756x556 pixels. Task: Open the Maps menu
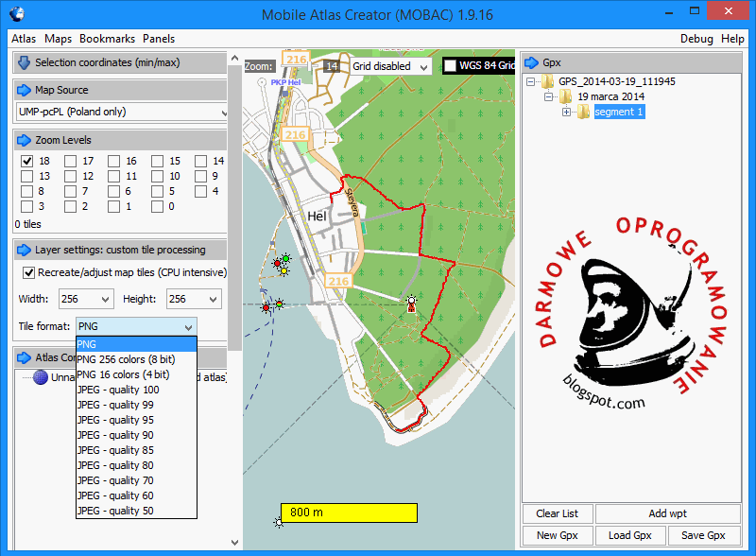(x=58, y=39)
